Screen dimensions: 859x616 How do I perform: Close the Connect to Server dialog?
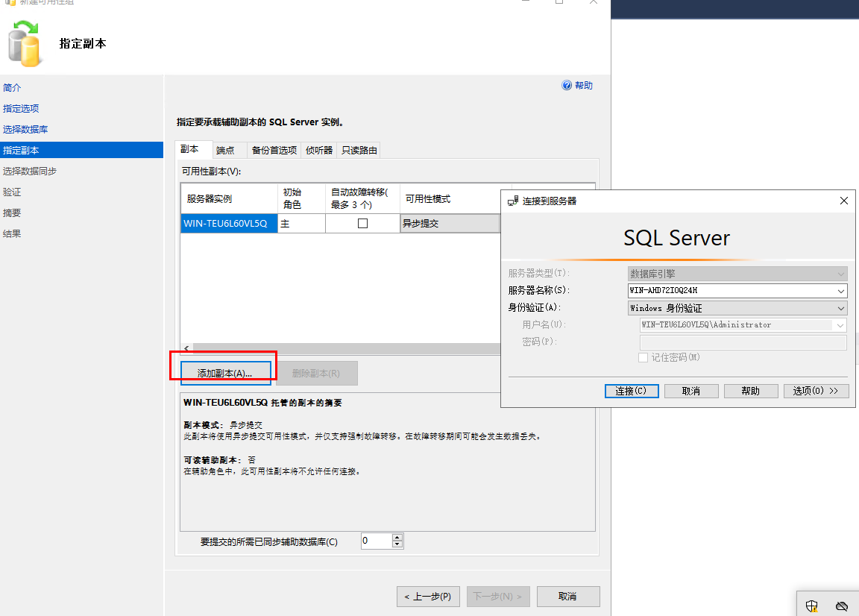[843, 201]
